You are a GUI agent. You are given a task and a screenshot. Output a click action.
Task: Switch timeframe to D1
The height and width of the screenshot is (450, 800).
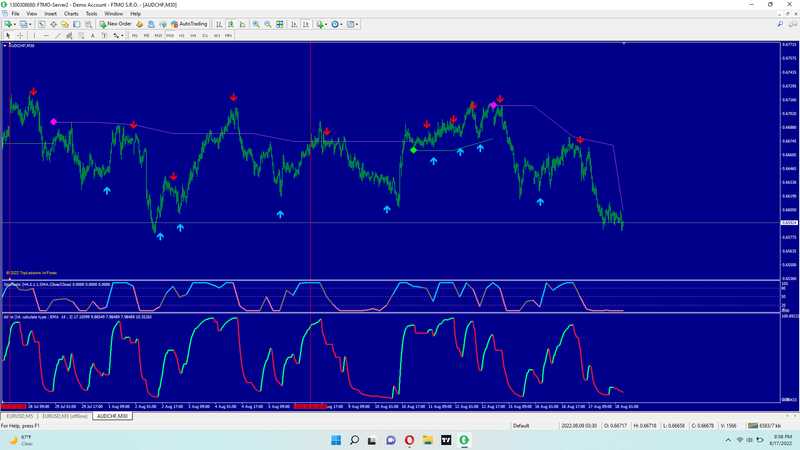click(205, 35)
